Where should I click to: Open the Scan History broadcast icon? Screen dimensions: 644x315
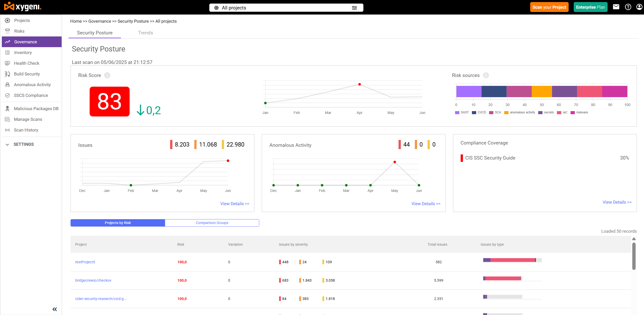pos(7,130)
